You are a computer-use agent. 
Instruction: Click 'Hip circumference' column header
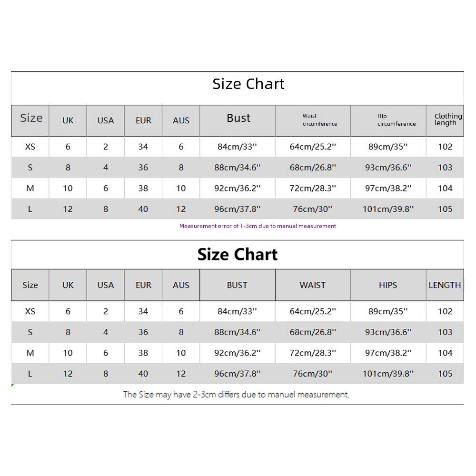[x=388, y=120]
